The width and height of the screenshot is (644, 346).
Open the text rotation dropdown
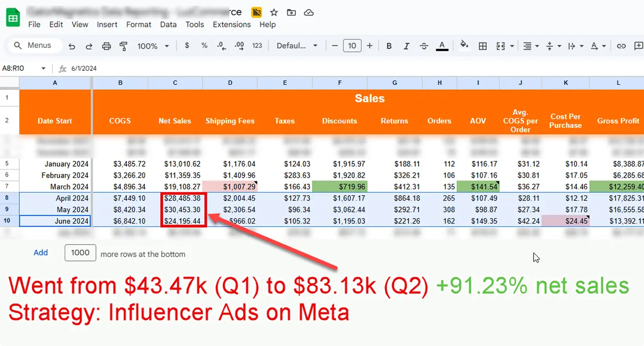[x=597, y=46]
